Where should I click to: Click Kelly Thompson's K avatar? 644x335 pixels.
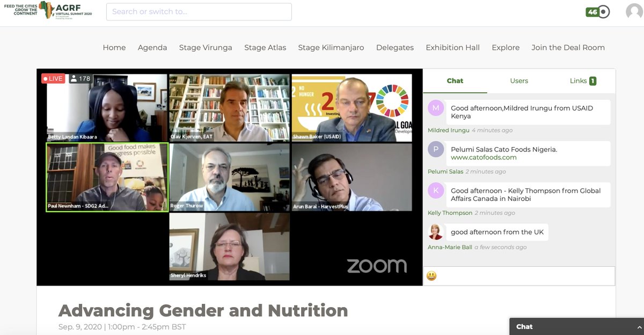click(x=436, y=191)
